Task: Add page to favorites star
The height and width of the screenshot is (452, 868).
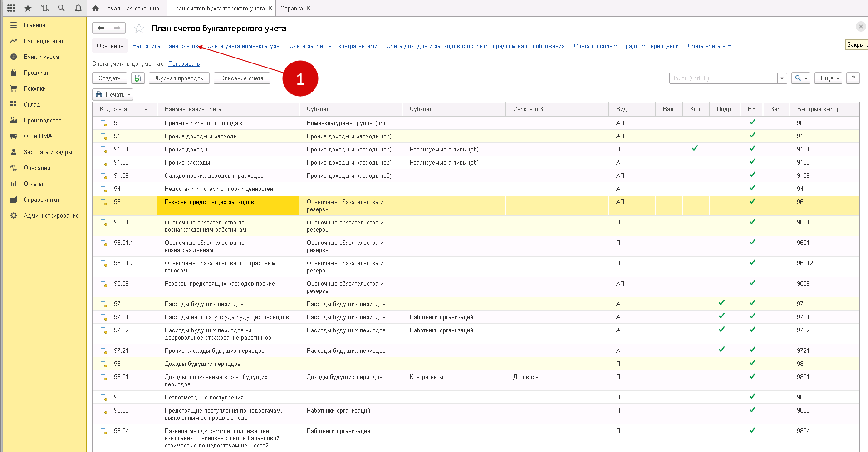Action: point(139,29)
